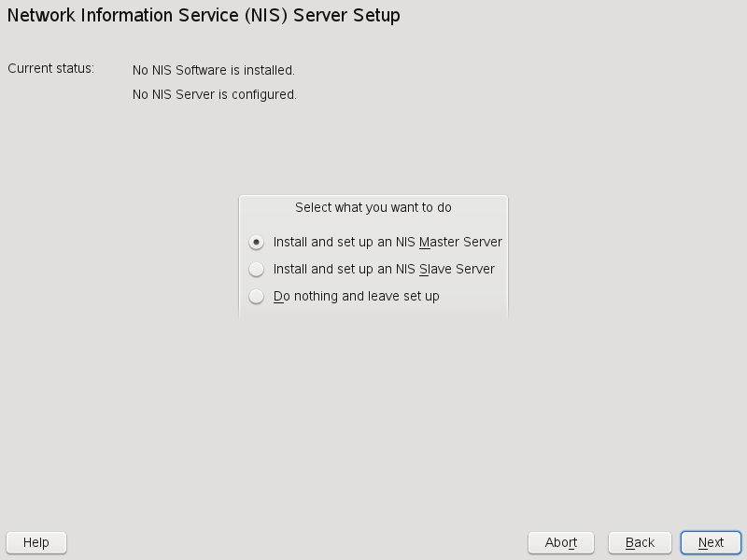
Task: Open Help for NIS Server Setup
Action: click(x=36, y=542)
